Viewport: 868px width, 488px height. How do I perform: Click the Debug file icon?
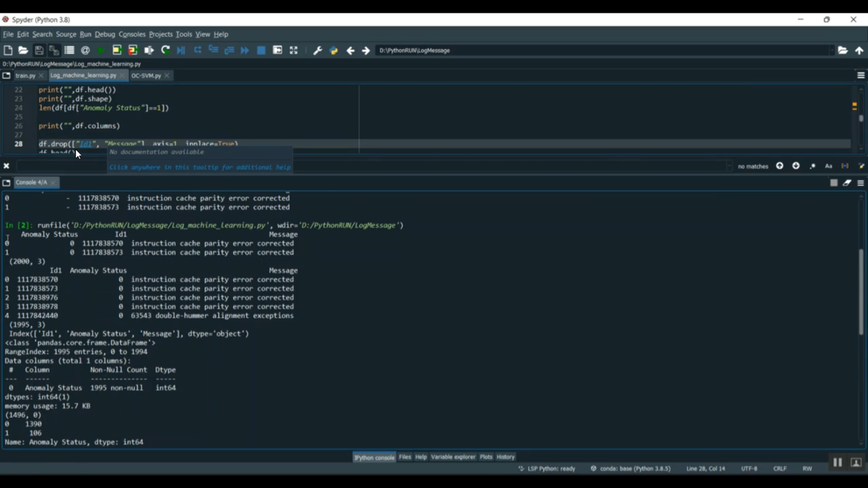[x=181, y=51]
